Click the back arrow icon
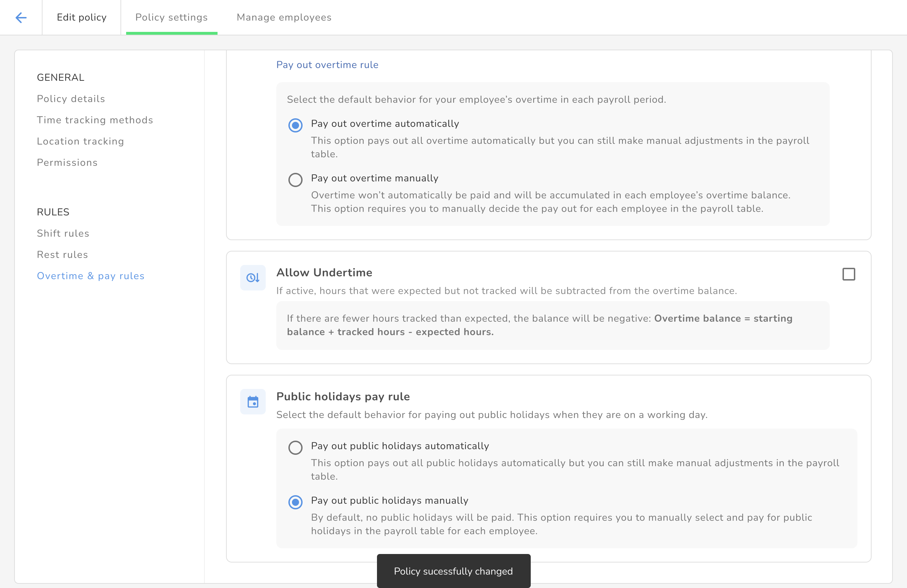 tap(21, 17)
